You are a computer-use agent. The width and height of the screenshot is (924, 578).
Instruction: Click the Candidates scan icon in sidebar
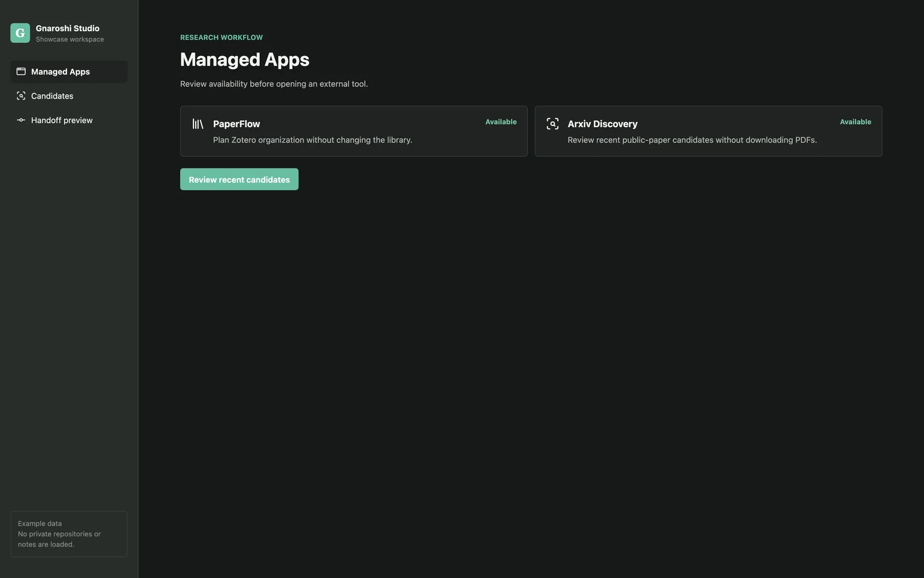[x=21, y=96]
